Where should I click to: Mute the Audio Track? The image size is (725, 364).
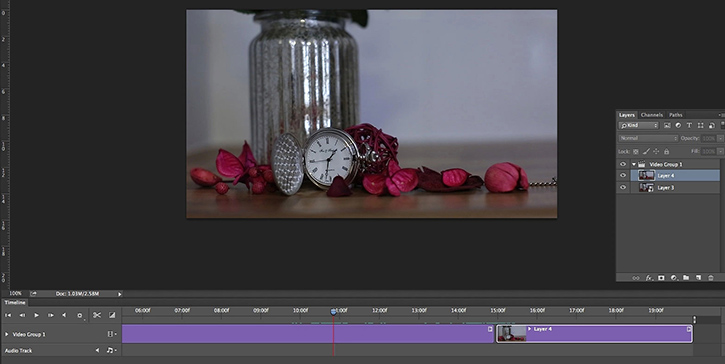97,350
